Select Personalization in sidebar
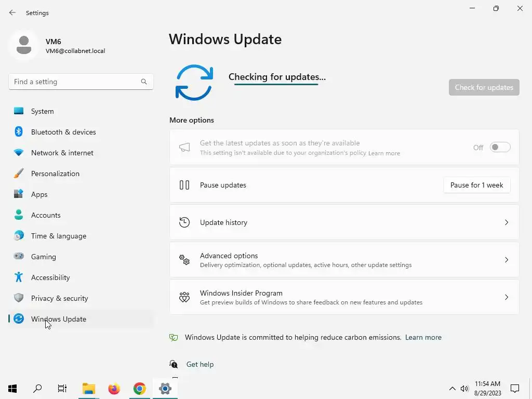This screenshot has width=532, height=399. (x=81, y=174)
